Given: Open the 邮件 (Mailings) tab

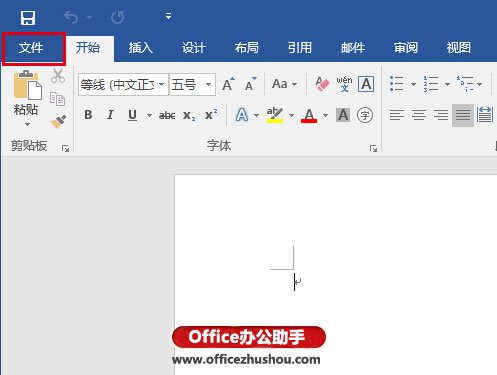Looking at the screenshot, I should click(353, 48).
